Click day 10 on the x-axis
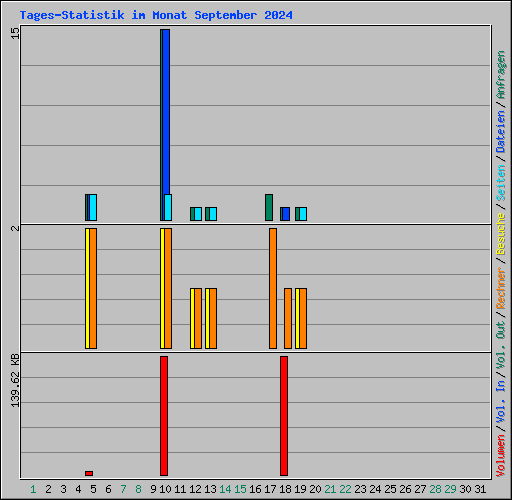This screenshot has height=500, width=512. pos(165,489)
